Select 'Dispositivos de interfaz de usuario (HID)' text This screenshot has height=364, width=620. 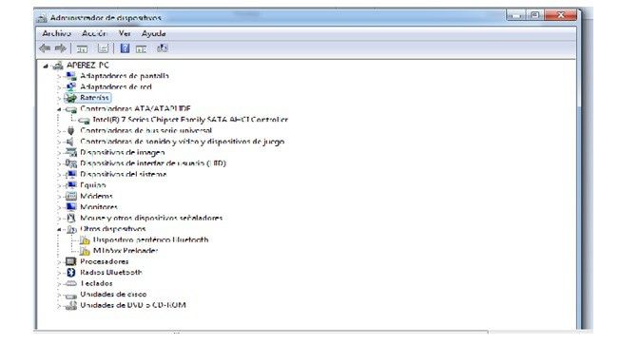(153, 163)
